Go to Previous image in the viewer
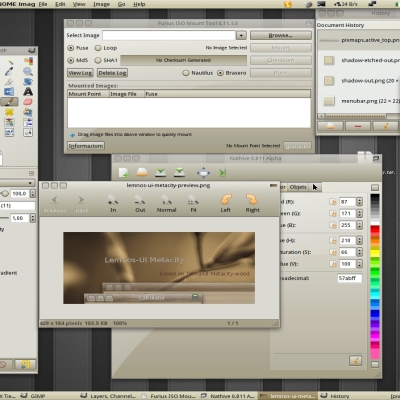The image size is (400, 400). [x=55, y=203]
